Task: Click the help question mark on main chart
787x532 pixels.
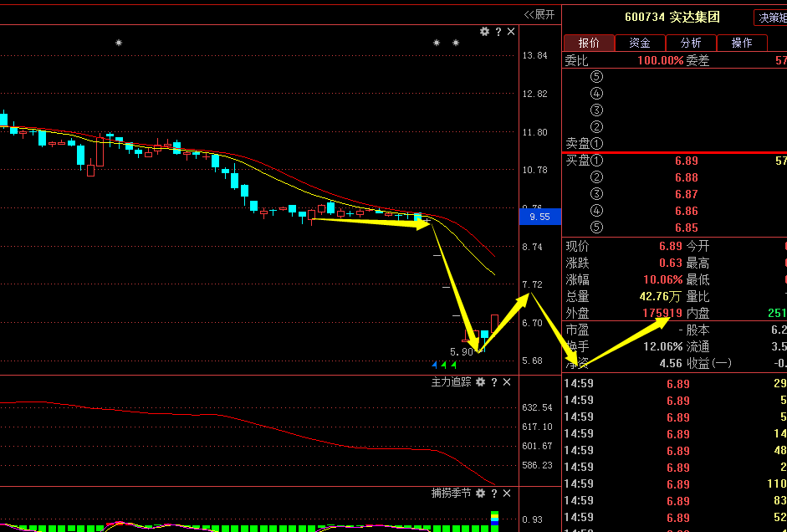Action: (x=498, y=32)
